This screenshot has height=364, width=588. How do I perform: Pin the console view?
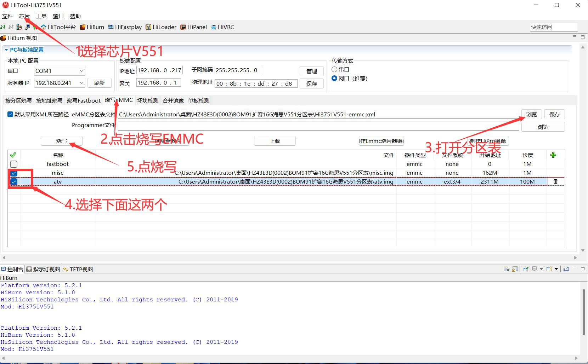click(x=526, y=269)
